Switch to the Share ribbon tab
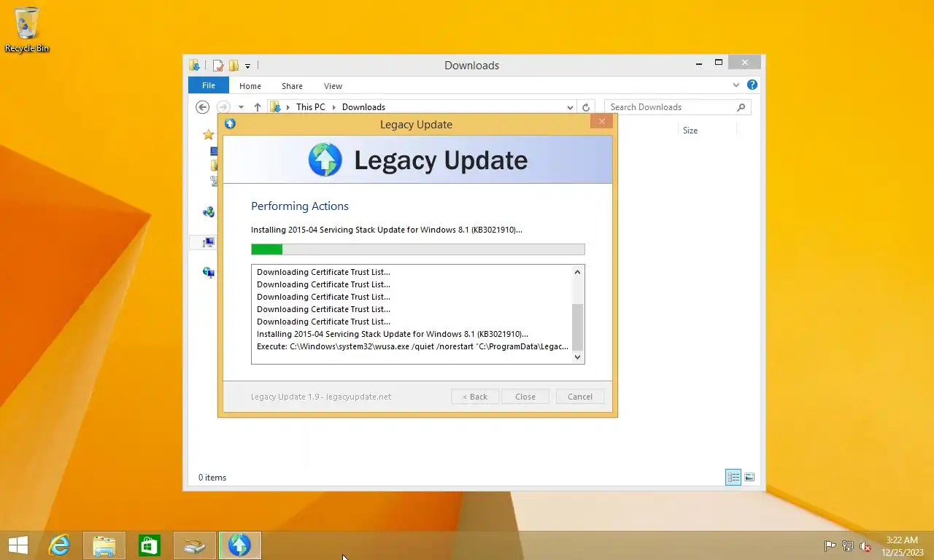The width and height of the screenshot is (934, 560). click(x=292, y=86)
